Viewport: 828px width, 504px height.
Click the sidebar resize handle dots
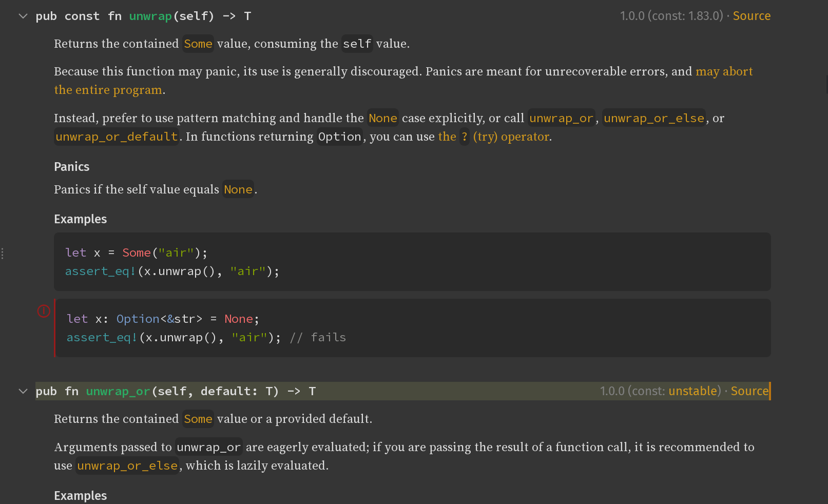[x=3, y=254]
